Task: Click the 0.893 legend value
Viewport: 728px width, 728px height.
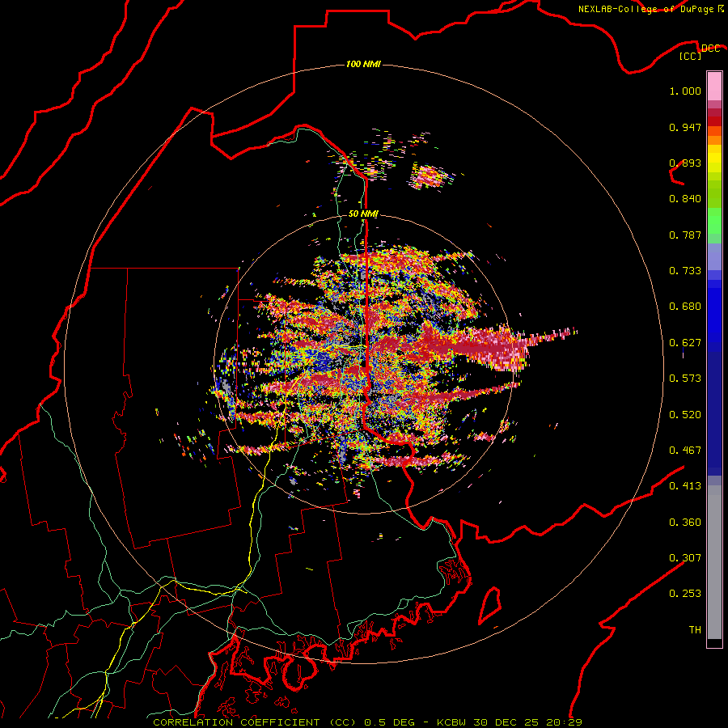Action: click(x=685, y=163)
